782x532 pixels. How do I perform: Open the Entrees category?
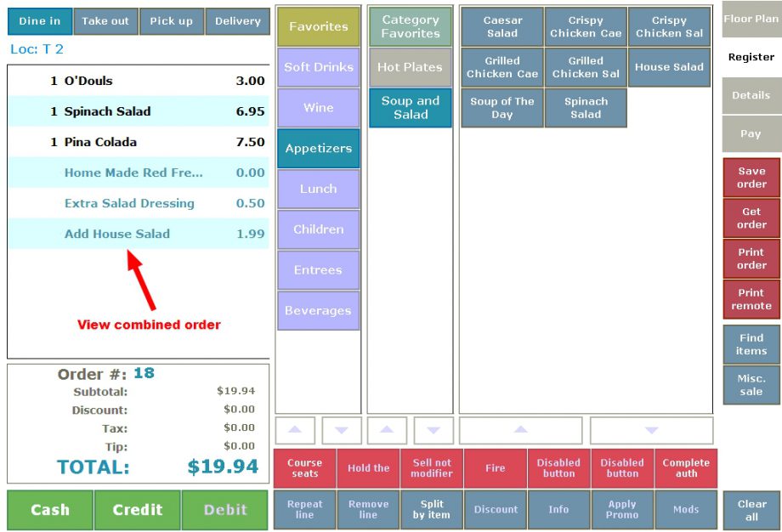click(318, 269)
